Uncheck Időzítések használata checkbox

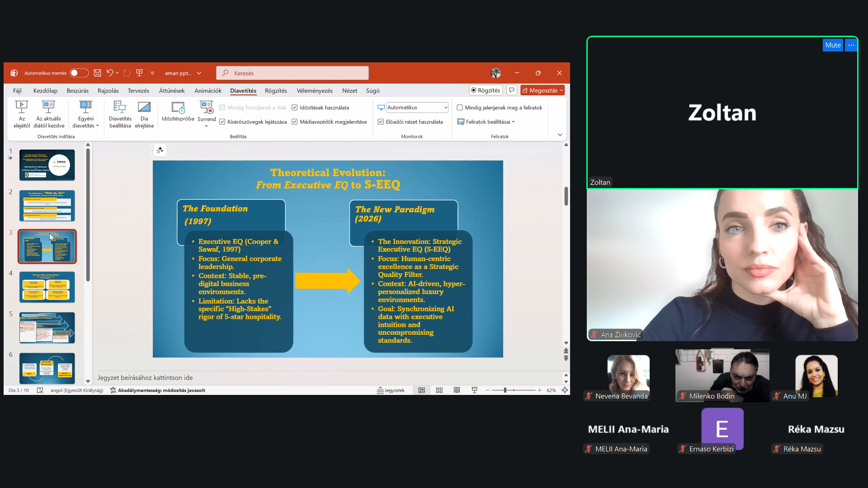[x=295, y=108]
